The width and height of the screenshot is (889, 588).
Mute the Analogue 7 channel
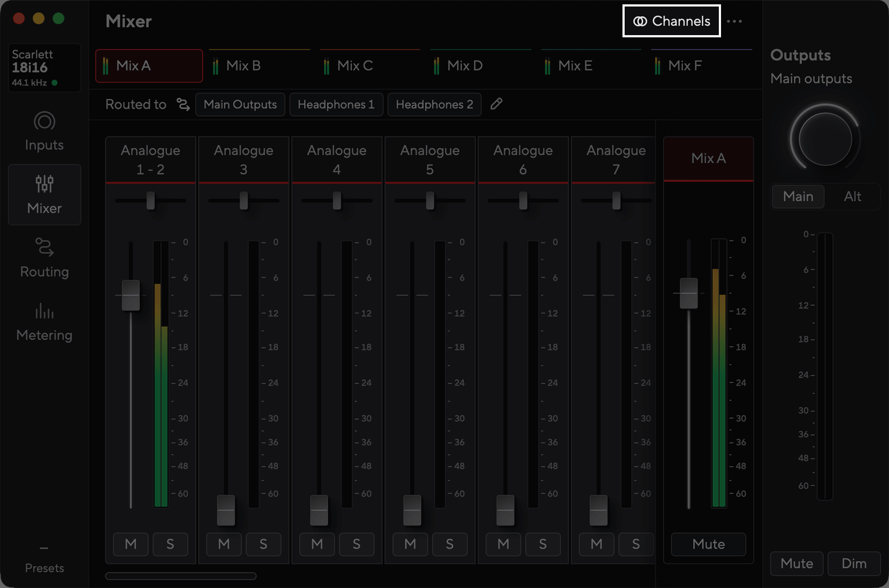click(596, 544)
